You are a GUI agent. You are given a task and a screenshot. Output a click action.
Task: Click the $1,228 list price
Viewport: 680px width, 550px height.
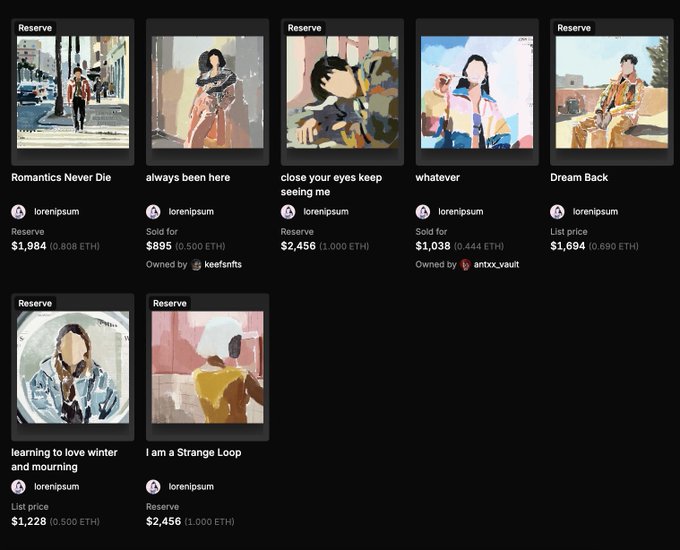tap(29, 521)
